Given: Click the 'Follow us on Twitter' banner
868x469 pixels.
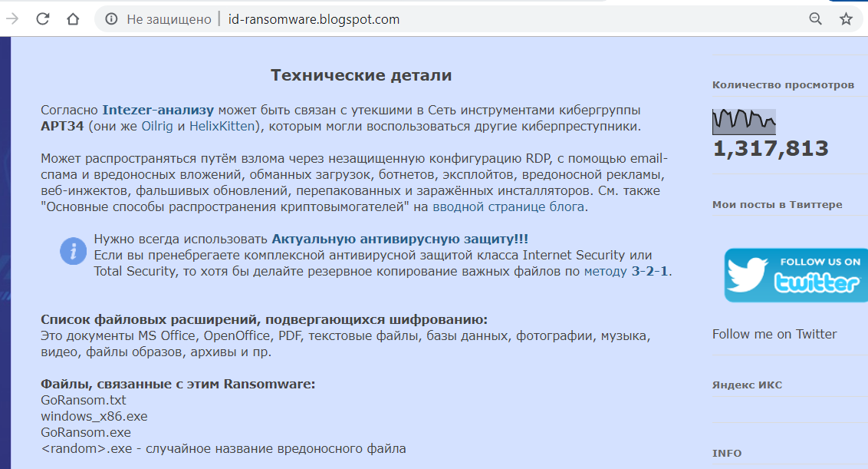Looking at the screenshot, I should [796, 275].
